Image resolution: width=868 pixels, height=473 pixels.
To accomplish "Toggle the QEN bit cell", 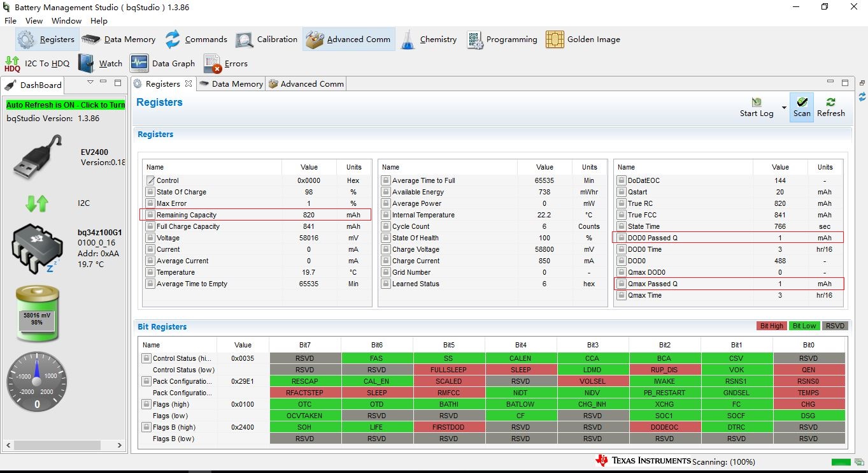I will [809, 370].
